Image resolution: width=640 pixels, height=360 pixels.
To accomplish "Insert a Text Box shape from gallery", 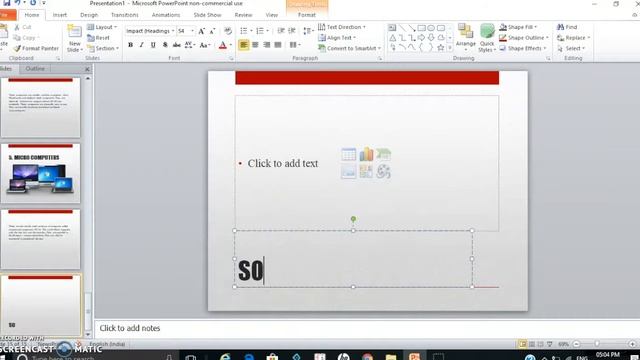I will [x=392, y=28].
